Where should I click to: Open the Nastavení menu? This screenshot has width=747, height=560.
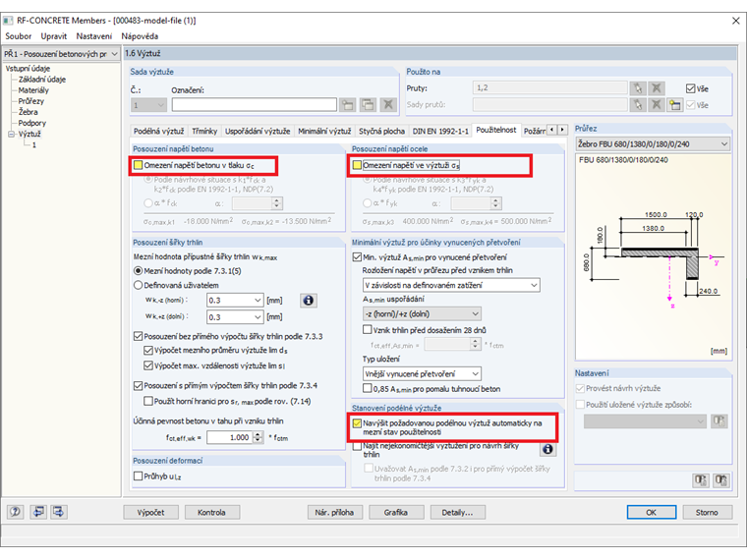[x=94, y=36]
